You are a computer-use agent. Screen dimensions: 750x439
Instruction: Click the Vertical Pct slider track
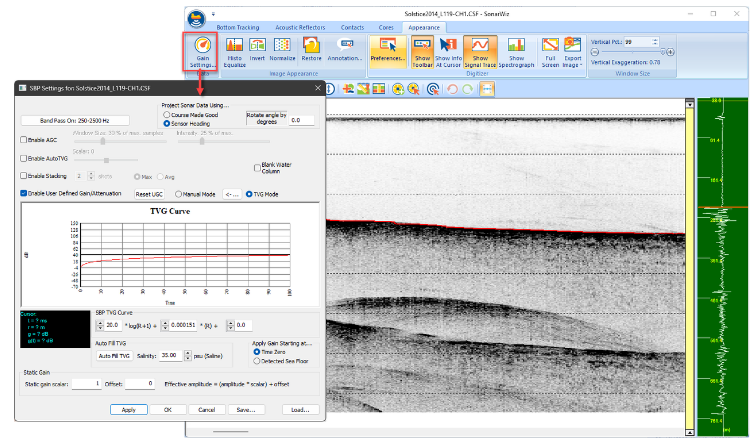tap(632, 52)
